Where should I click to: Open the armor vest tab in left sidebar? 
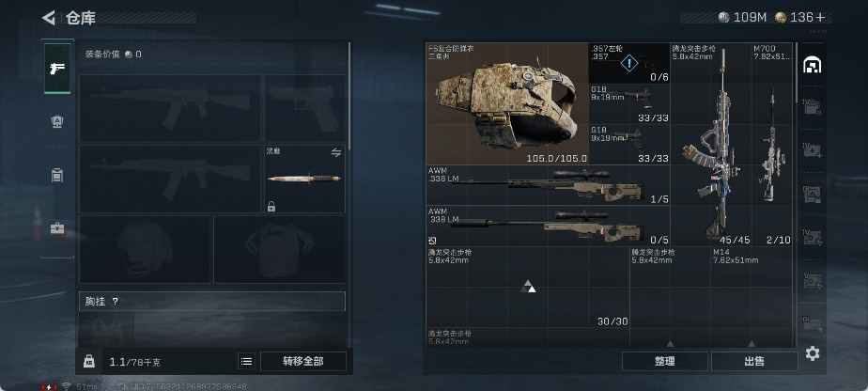57,122
